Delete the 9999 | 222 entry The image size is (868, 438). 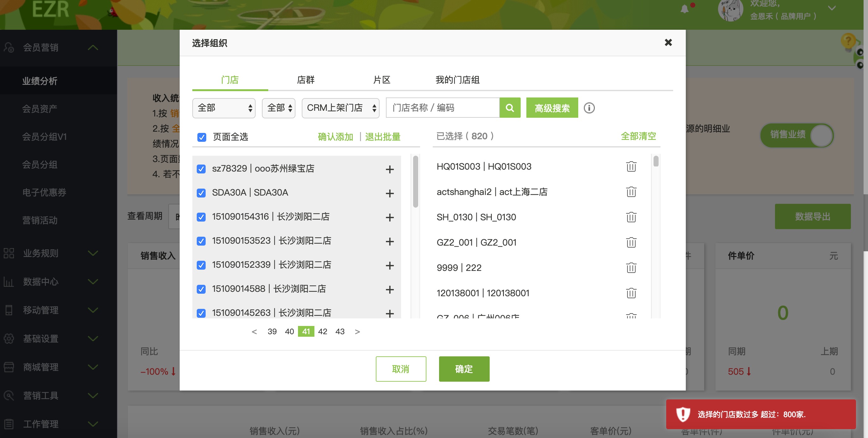pos(631,267)
